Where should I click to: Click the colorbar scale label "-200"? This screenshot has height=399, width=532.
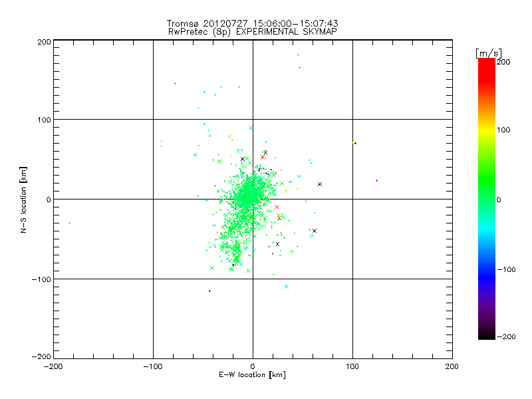point(506,336)
